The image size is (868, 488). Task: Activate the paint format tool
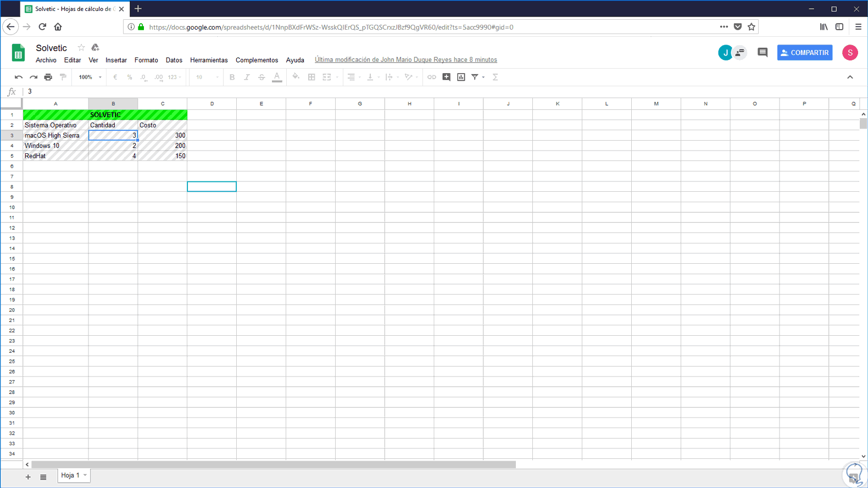coord(63,77)
